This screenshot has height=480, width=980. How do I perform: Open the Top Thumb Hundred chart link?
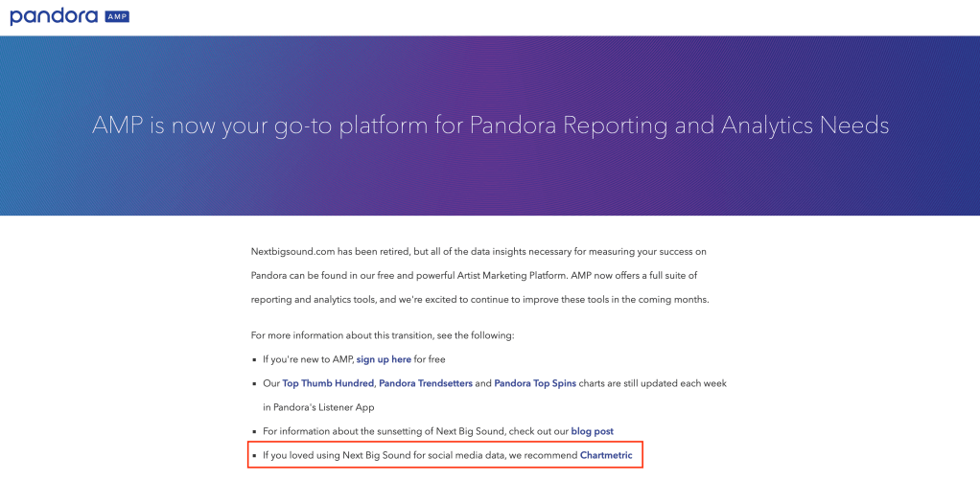tap(328, 383)
